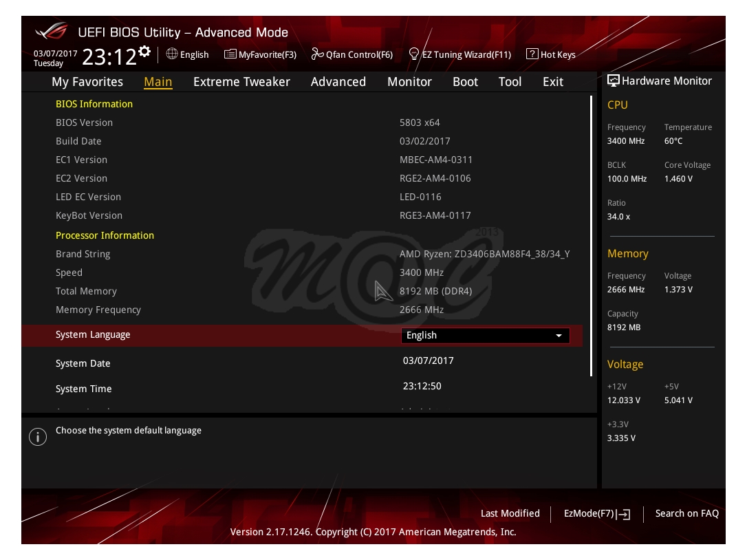Click the English language button
The image size is (747, 560).
pyautogui.click(x=194, y=55)
